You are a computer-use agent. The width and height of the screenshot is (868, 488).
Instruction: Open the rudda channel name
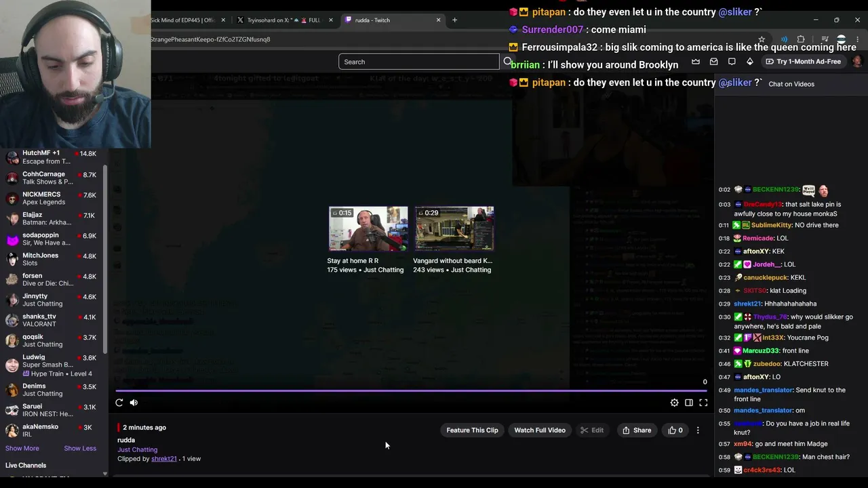(x=126, y=440)
